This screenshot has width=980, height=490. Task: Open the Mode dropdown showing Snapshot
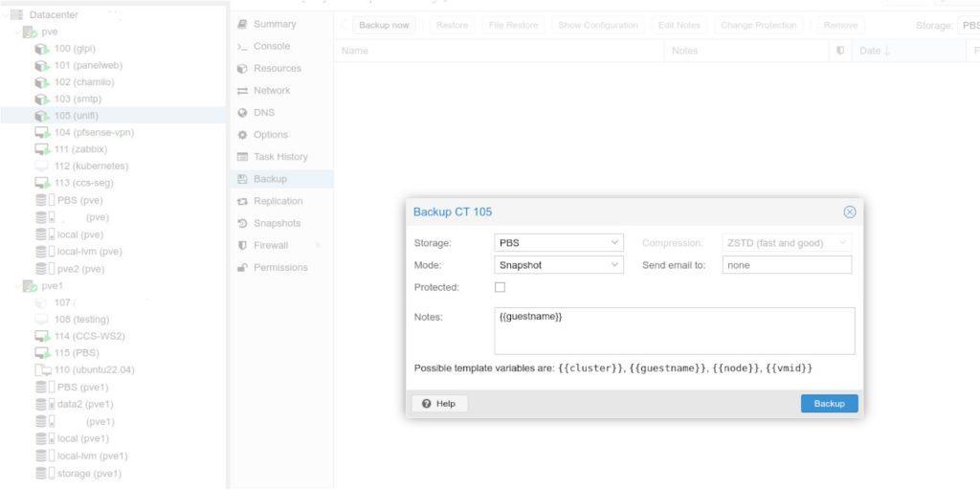pos(614,265)
